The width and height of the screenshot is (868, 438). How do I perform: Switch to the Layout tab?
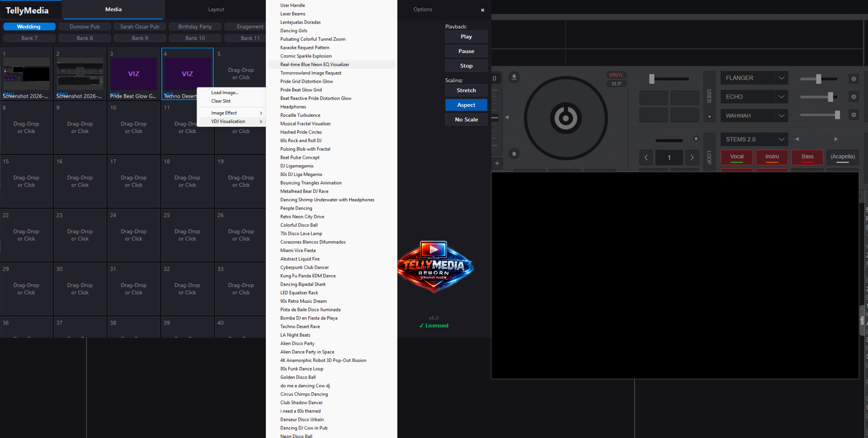tap(216, 10)
